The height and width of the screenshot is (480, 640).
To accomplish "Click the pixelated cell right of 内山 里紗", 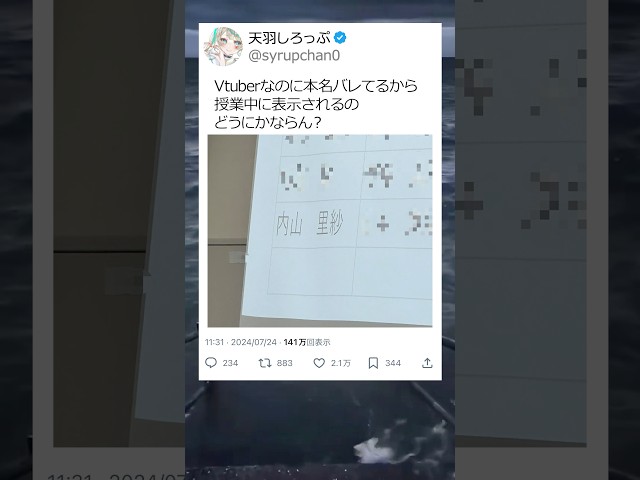I will (x=395, y=224).
